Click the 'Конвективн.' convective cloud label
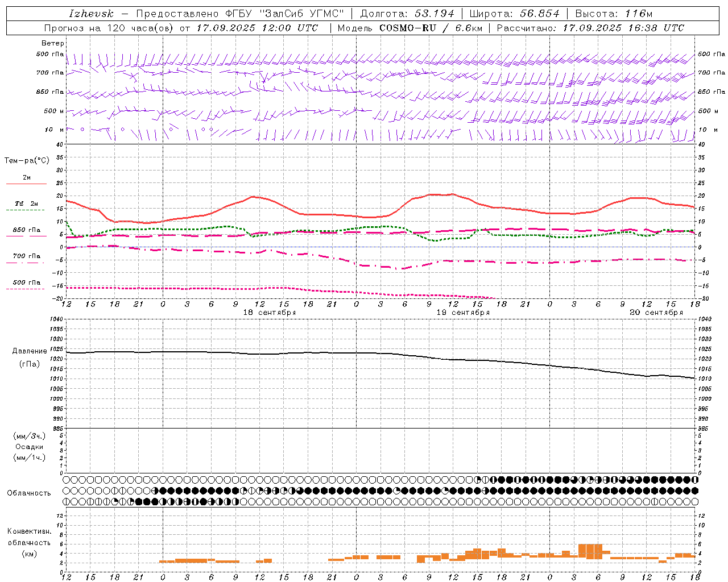 pyautogui.click(x=30, y=531)
